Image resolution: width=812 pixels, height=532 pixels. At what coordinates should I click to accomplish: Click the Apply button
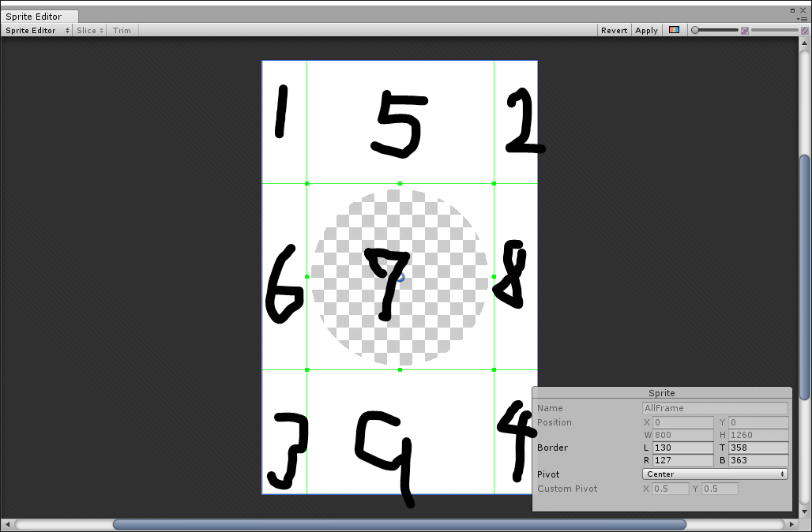tap(646, 30)
